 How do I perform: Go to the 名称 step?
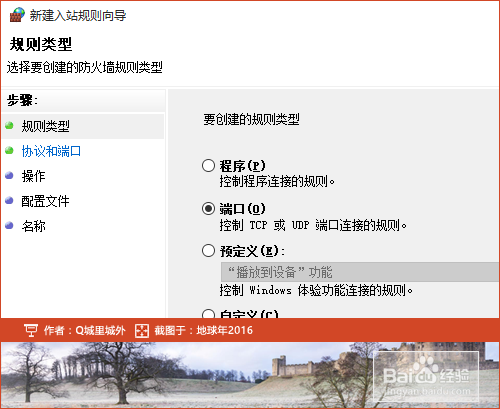(x=33, y=226)
